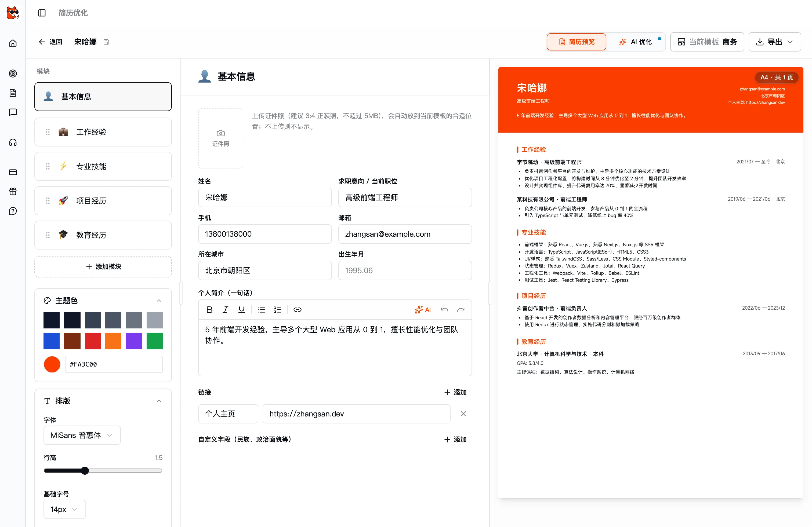
Task: Redo edit in 个人简介 editor
Action: [461, 310]
